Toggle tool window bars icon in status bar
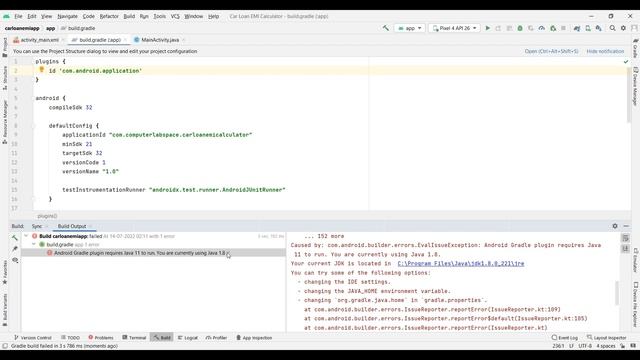 click(5, 346)
